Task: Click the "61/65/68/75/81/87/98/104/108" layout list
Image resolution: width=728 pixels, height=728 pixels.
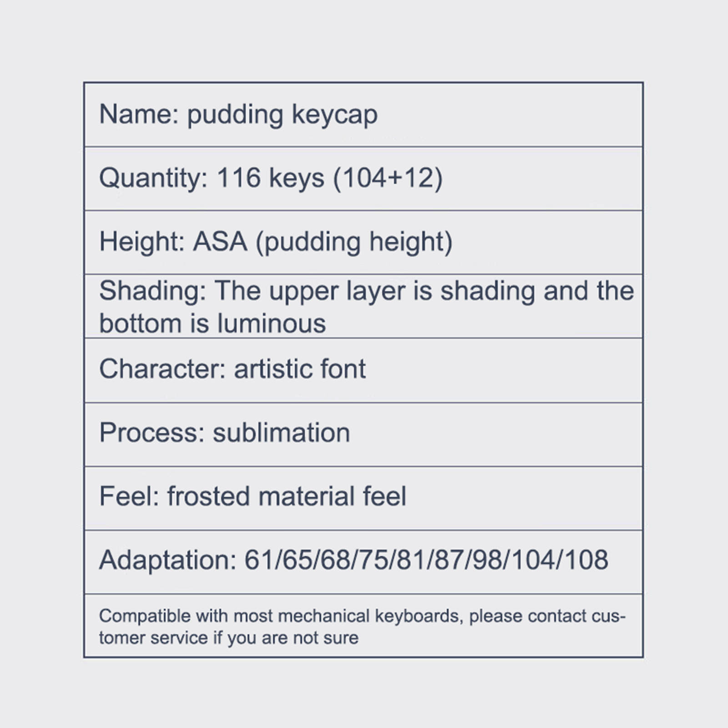Action: pos(426,560)
